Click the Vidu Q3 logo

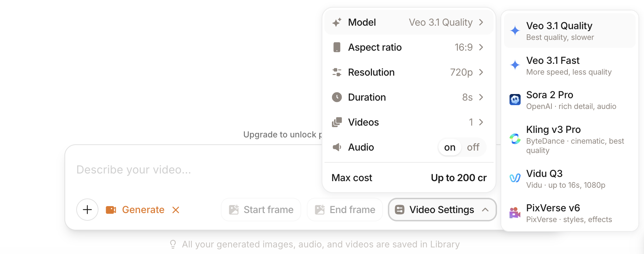coord(515,178)
